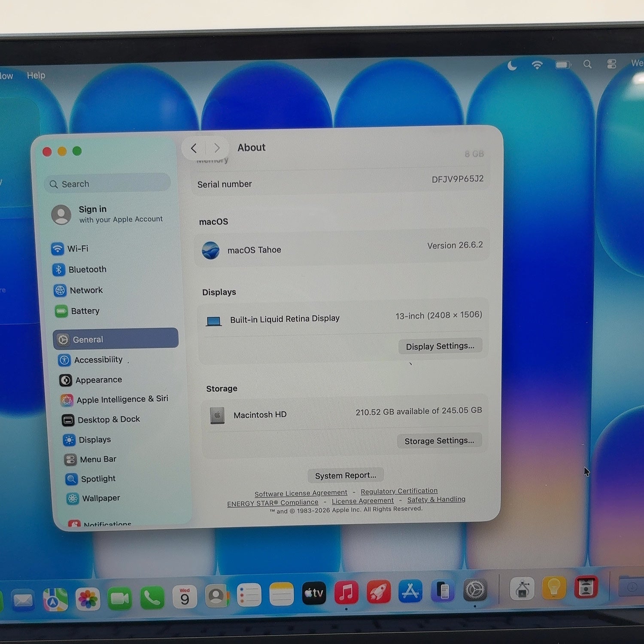Click the System Settings gear in the Dock
The height and width of the screenshot is (644, 644).
point(475,589)
